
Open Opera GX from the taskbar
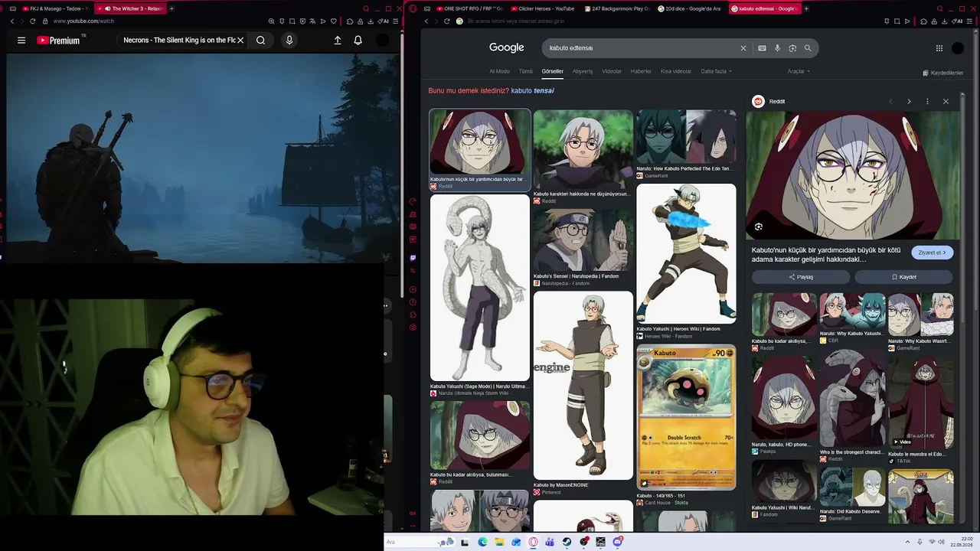[533, 542]
